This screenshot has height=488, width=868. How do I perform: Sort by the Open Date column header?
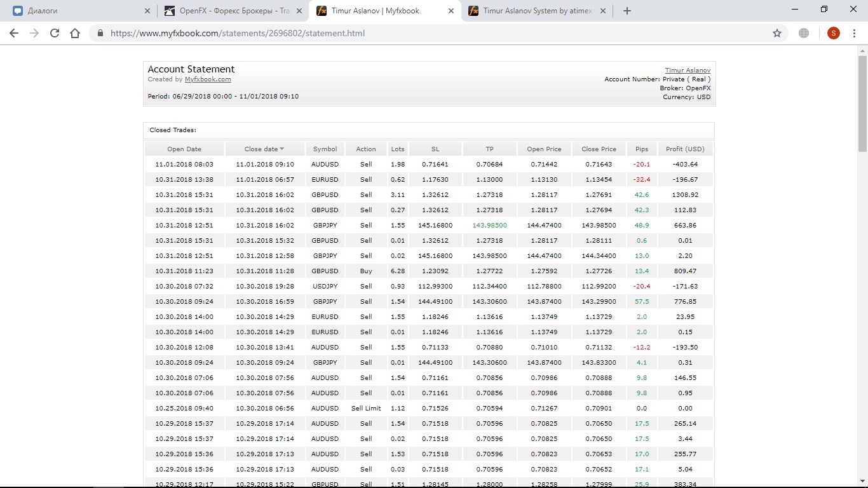184,149
